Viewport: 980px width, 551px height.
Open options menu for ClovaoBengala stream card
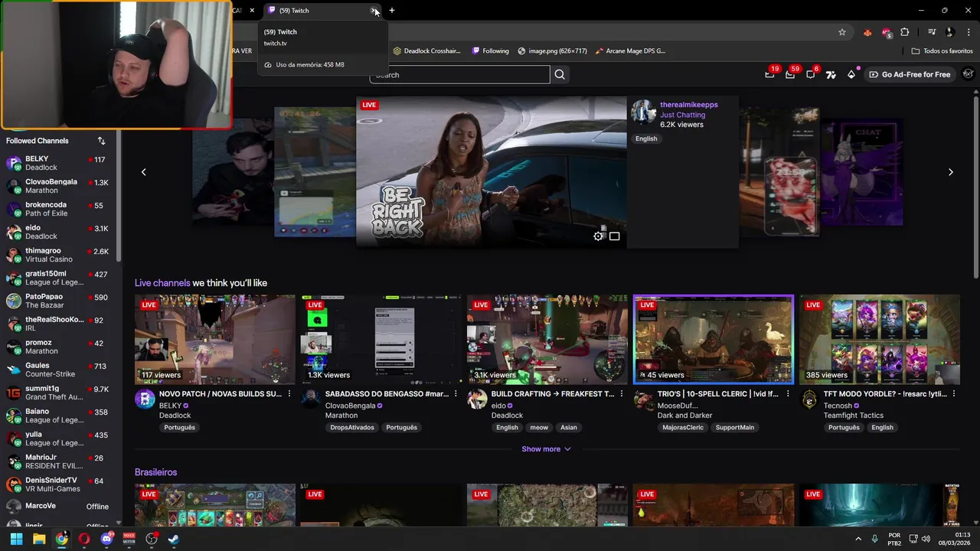456,394
